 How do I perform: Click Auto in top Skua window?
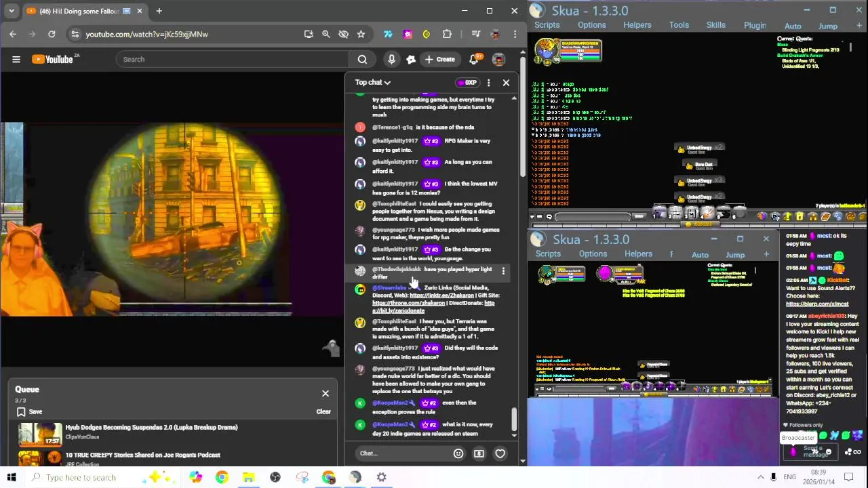point(793,26)
